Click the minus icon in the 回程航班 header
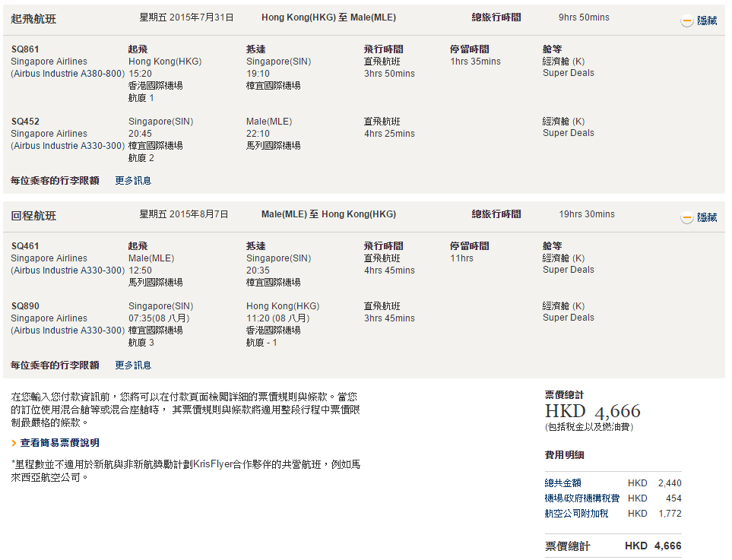Image resolution: width=732 pixels, height=560 pixels. coord(686,218)
